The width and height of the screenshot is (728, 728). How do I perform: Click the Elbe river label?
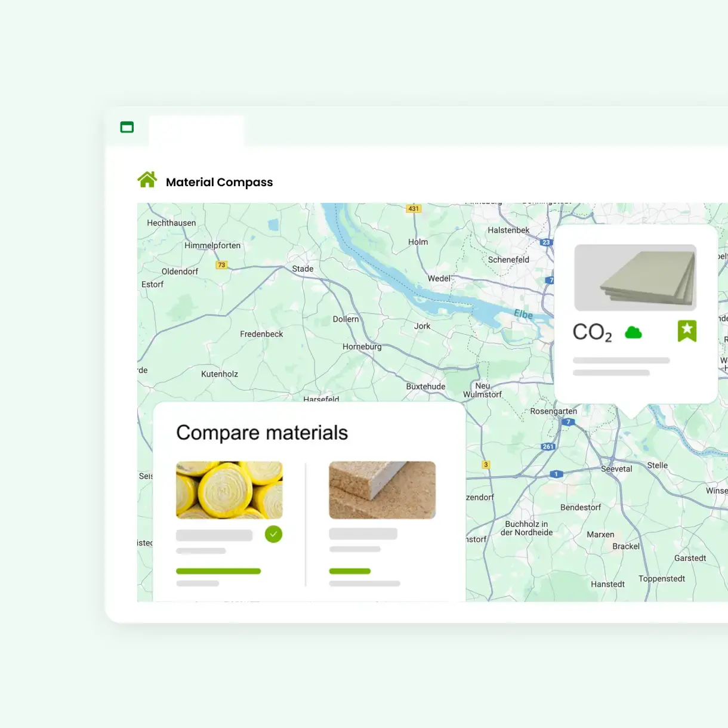tap(523, 314)
